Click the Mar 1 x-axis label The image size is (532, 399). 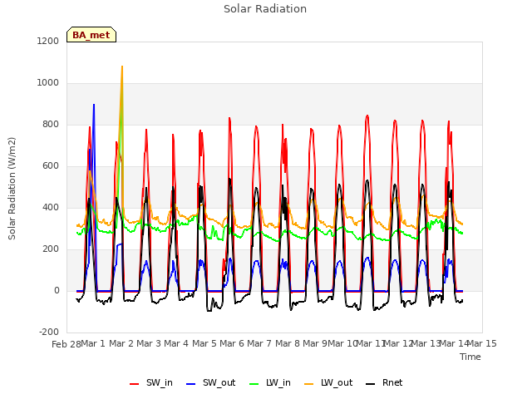(93, 343)
